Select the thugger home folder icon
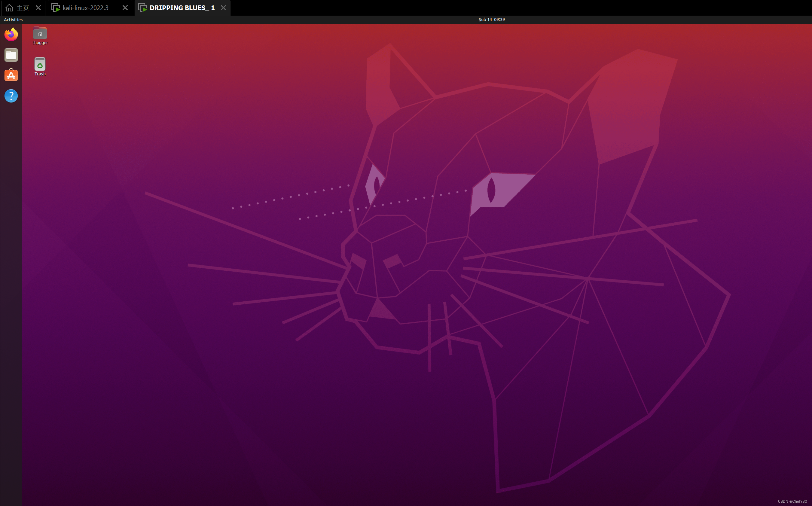This screenshot has height=506, width=812. click(40, 35)
